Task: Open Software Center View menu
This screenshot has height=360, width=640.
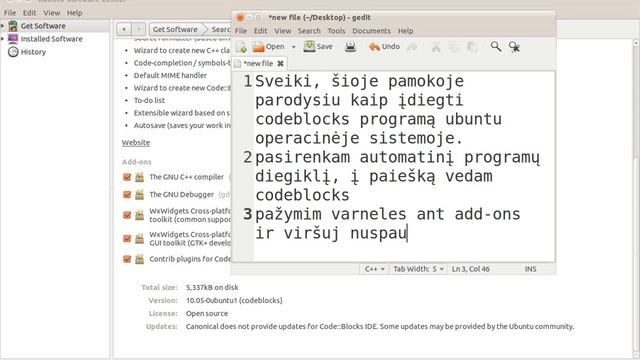Action: pyautogui.click(x=52, y=13)
